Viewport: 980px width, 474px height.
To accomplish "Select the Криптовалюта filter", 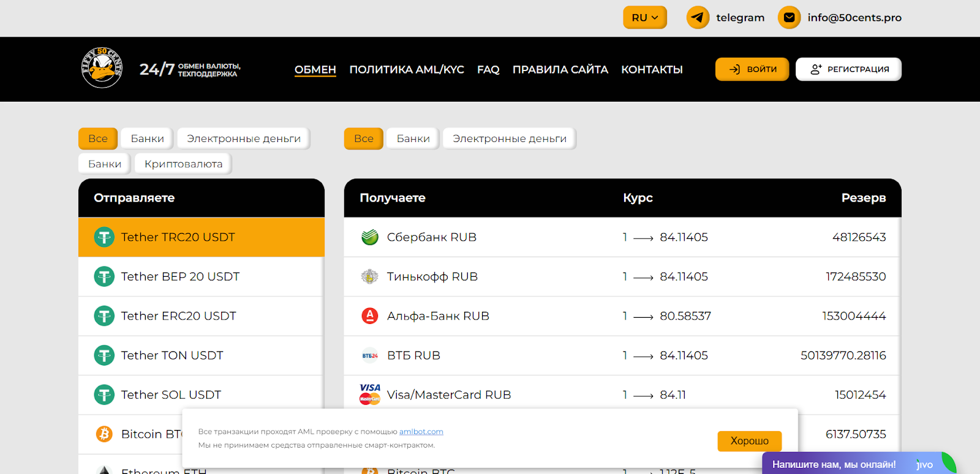I will (x=183, y=164).
